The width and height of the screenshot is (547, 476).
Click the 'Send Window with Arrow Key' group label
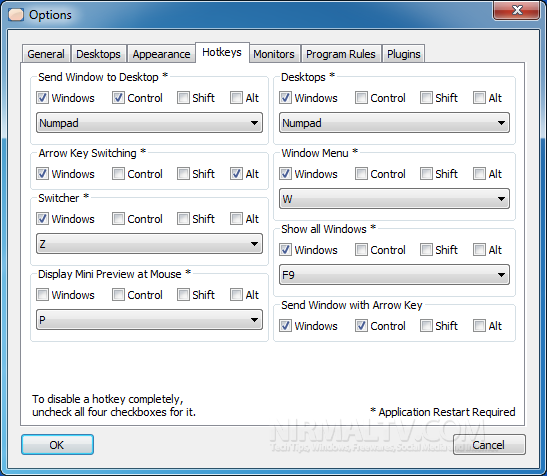click(x=352, y=305)
